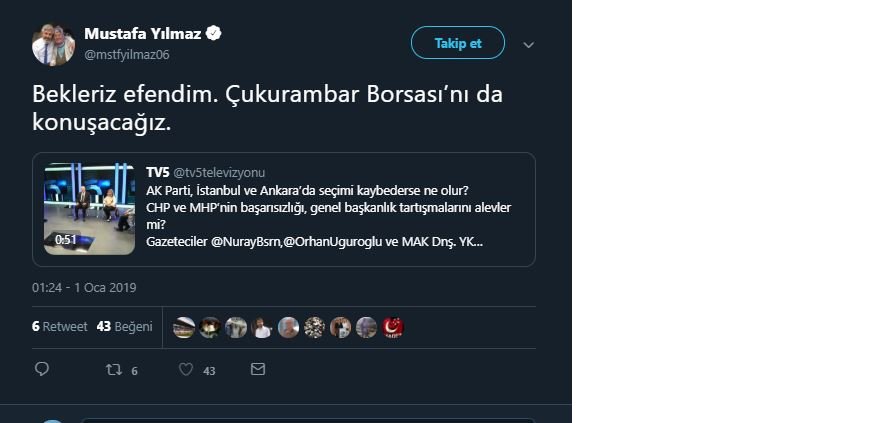The height and width of the screenshot is (423, 880).
Task: Open the Mustafa Yılmaz profile name link
Action: [x=142, y=34]
